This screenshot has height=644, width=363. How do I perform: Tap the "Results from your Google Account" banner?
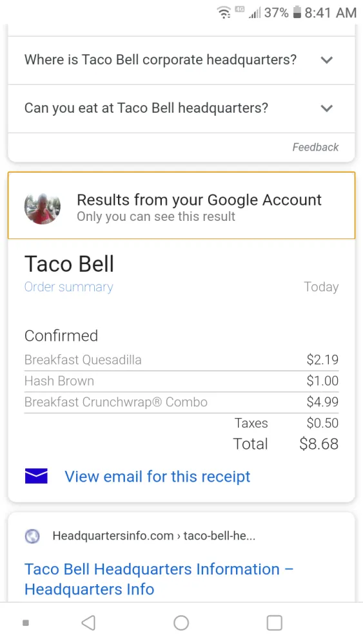coord(181,205)
